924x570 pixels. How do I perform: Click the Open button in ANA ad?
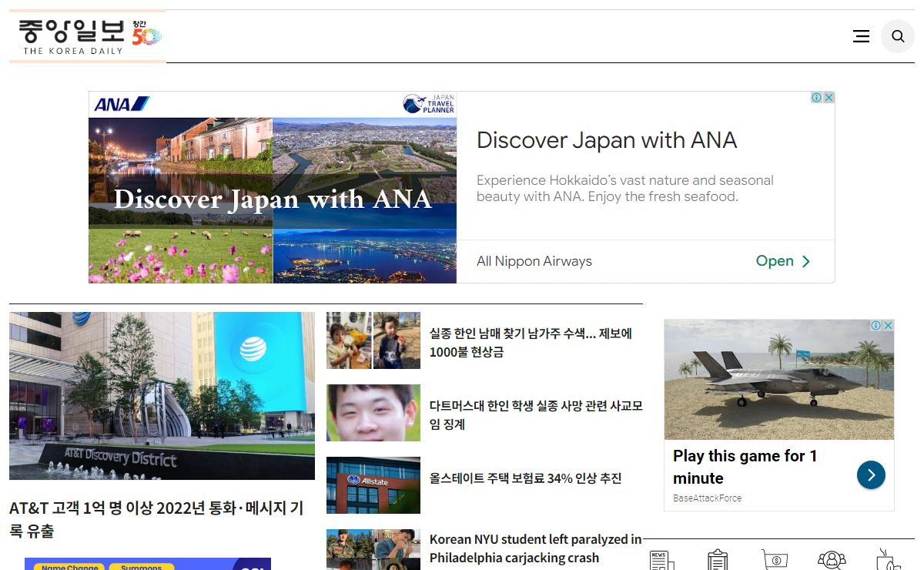point(783,261)
